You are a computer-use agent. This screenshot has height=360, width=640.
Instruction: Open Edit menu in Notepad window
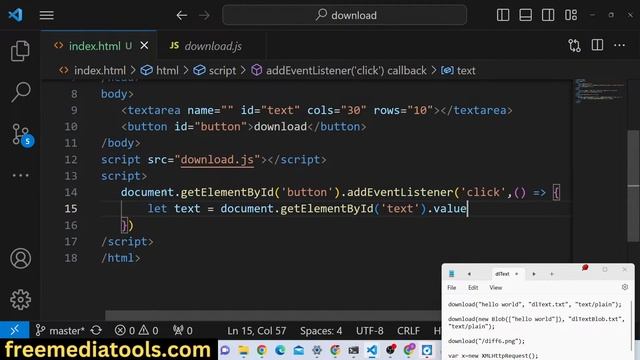click(x=473, y=288)
